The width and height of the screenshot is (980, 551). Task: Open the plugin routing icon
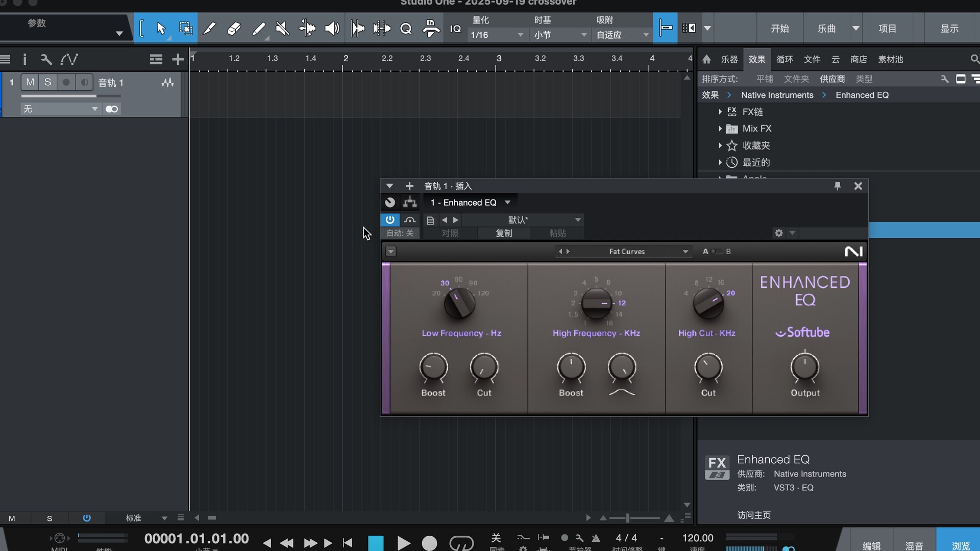[410, 203]
